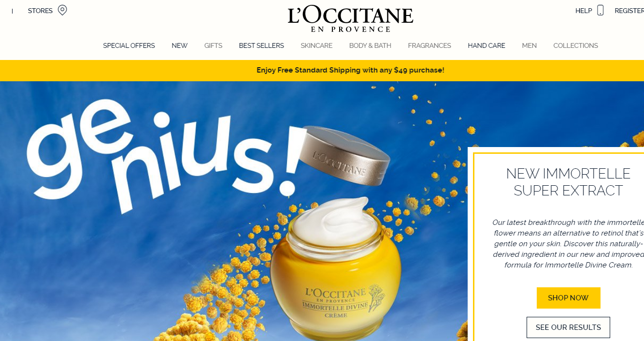Open the Special Offers menu
This screenshot has width=644, height=341.
[129, 45]
